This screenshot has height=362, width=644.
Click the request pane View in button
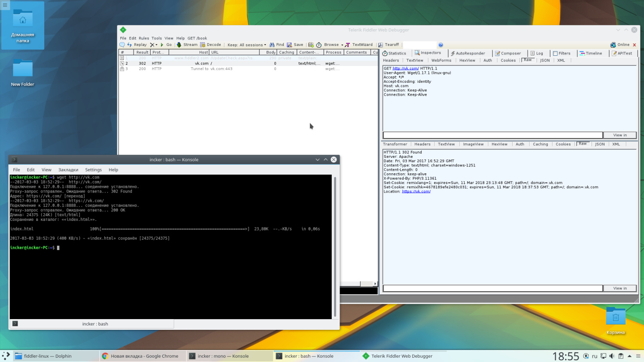(x=620, y=135)
